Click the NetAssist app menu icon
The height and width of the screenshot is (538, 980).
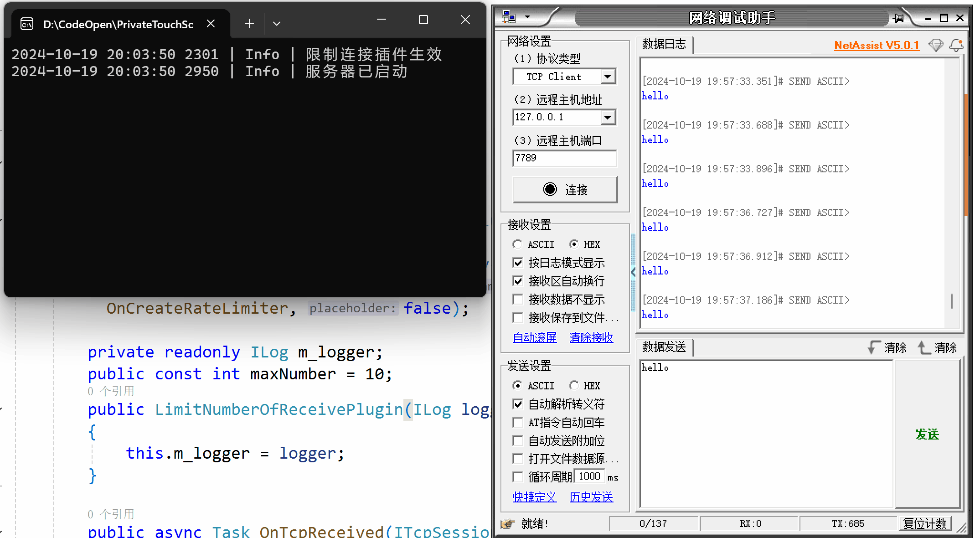coord(509,17)
